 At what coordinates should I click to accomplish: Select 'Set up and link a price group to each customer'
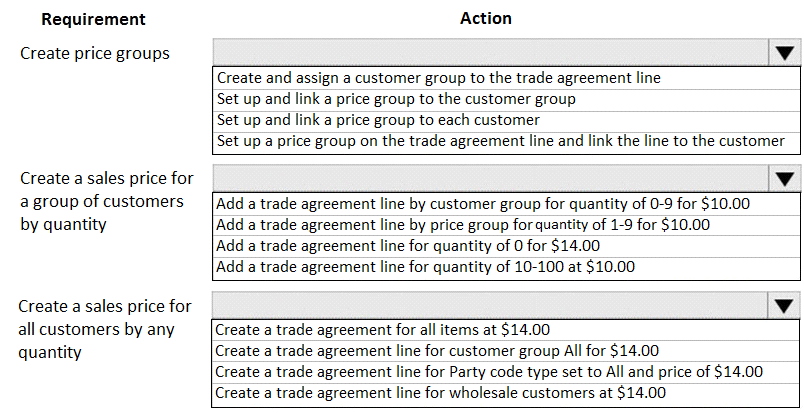click(506, 120)
